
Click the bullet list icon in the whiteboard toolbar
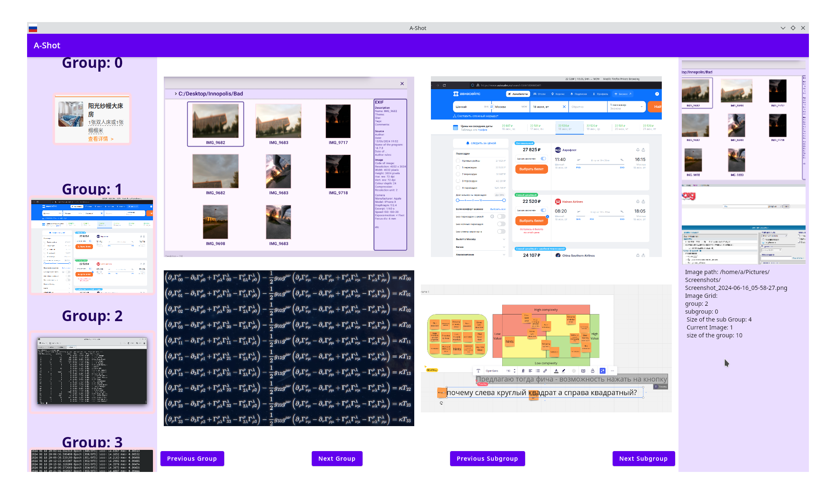point(538,371)
